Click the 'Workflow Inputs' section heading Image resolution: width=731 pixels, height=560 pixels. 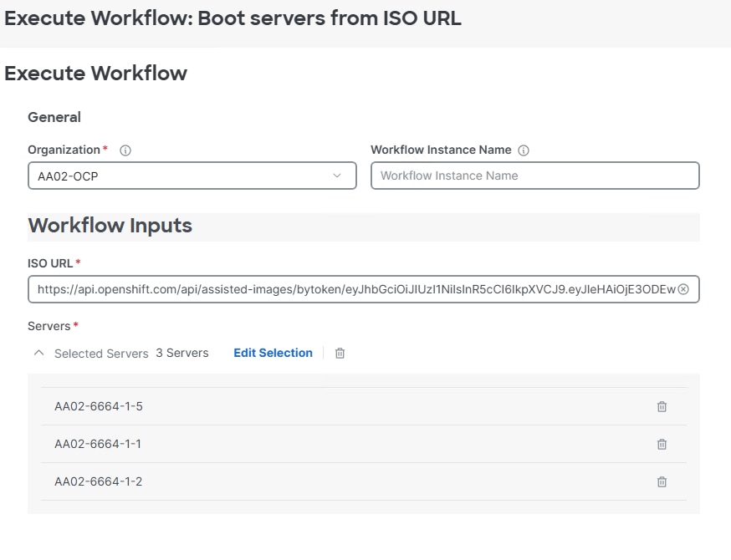click(110, 226)
